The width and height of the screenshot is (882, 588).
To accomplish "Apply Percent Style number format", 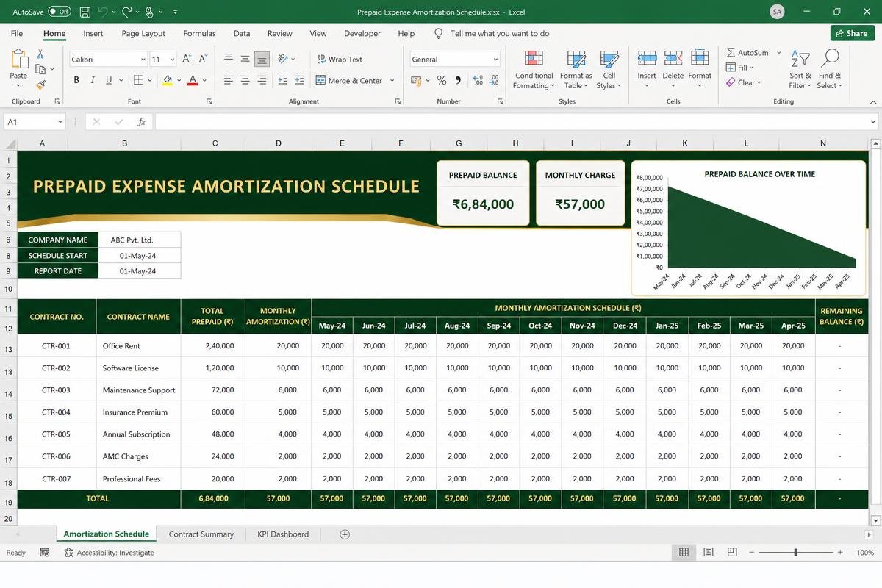I will pyautogui.click(x=441, y=80).
